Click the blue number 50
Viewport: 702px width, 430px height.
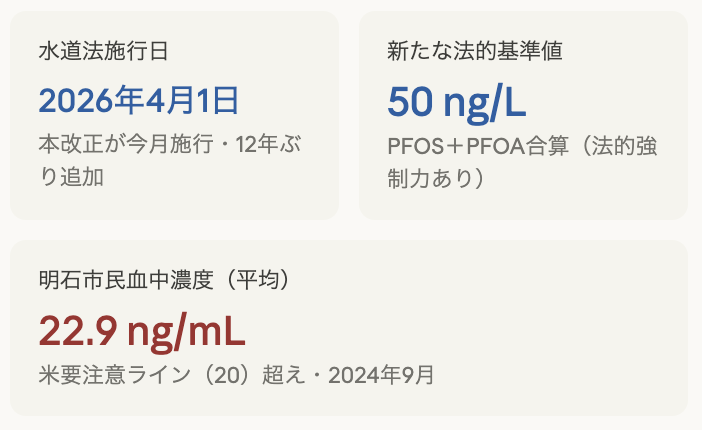click(x=410, y=101)
